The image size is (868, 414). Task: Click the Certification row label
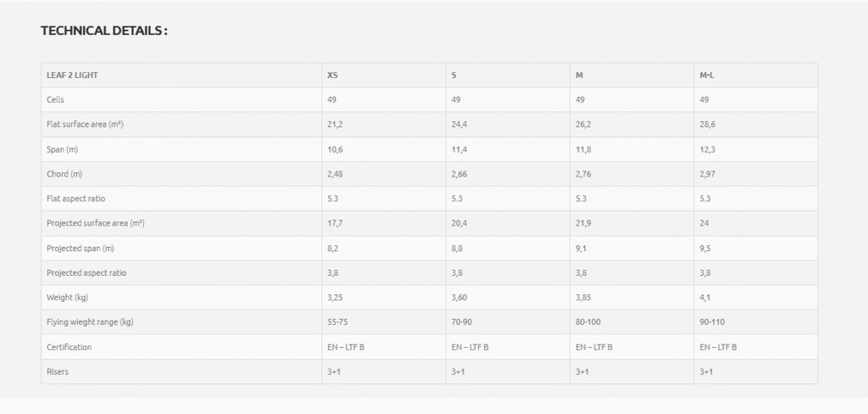(x=69, y=347)
